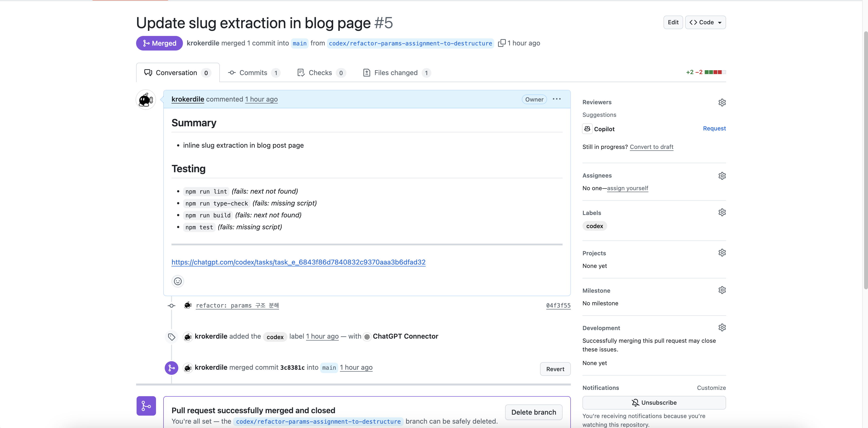
Task: Open the Reviewers gear settings
Action: (722, 102)
